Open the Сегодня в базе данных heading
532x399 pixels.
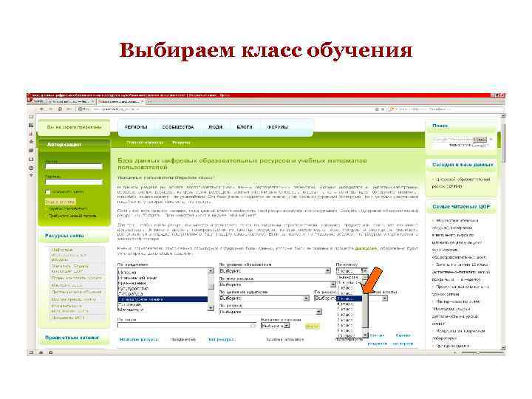pos(463,165)
